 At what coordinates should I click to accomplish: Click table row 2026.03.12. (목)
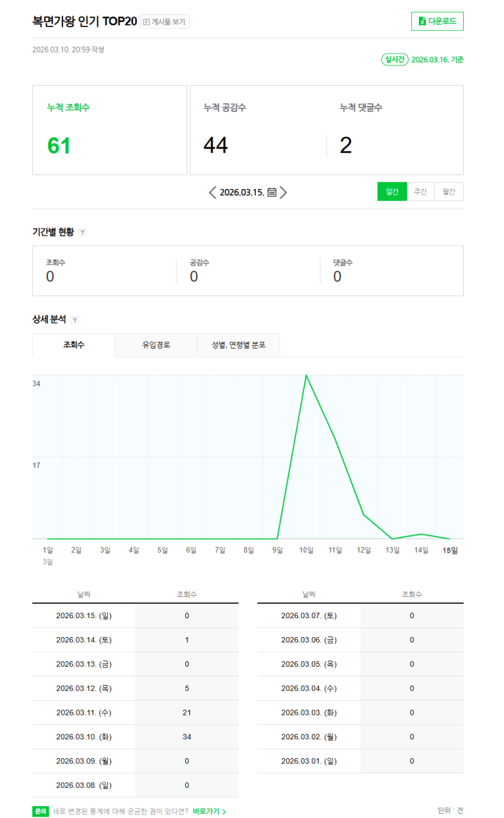click(x=135, y=688)
